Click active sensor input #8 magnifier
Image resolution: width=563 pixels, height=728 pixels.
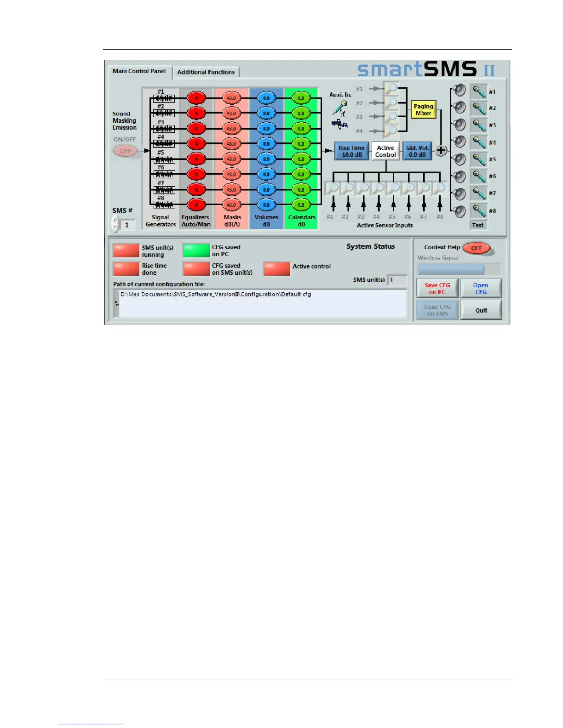(x=440, y=189)
